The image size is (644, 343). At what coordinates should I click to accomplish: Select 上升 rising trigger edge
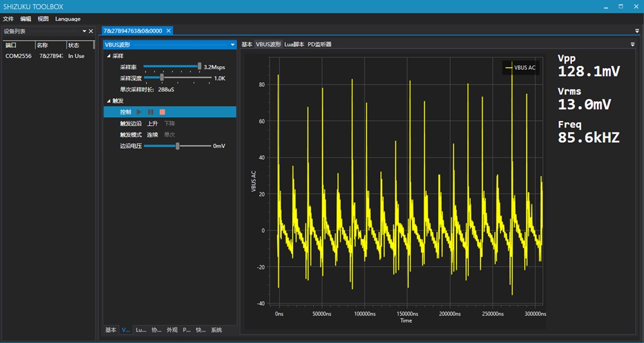(x=152, y=123)
